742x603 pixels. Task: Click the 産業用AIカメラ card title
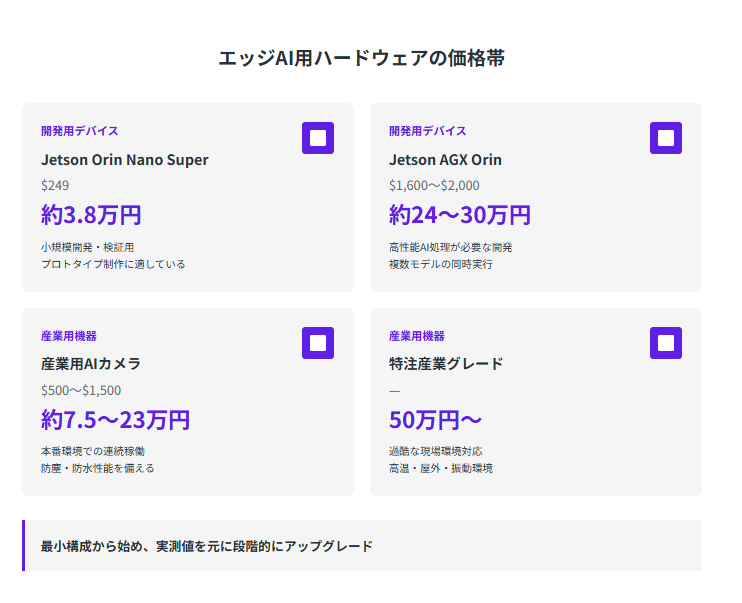(91, 364)
